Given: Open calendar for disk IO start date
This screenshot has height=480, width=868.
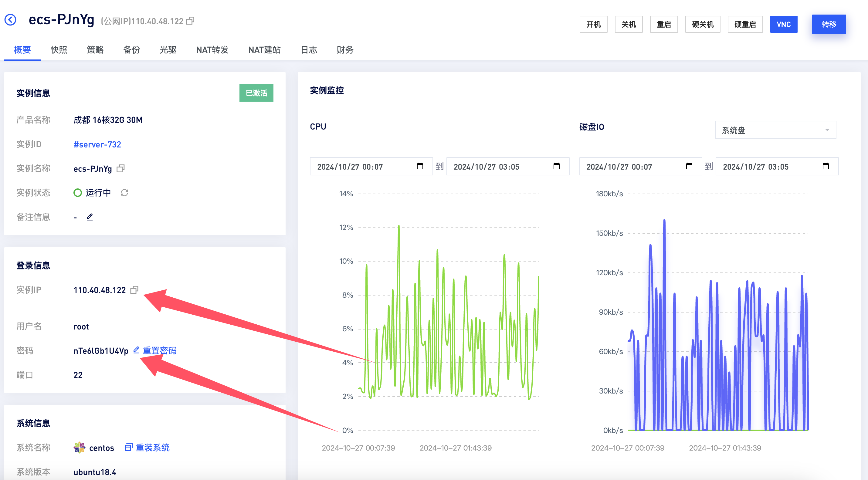Looking at the screenshot, I should (689, 166).
